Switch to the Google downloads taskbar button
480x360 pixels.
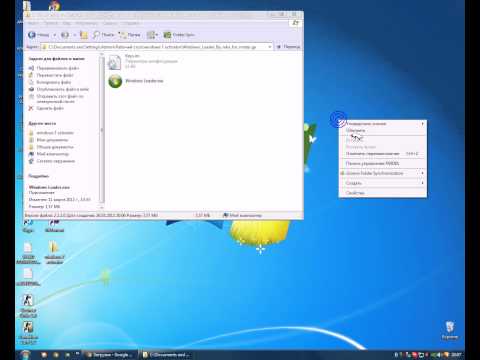[109, 355]
